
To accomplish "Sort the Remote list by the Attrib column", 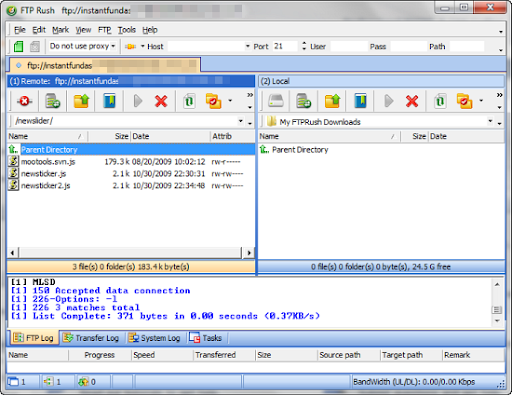I will tap(232, 136).
